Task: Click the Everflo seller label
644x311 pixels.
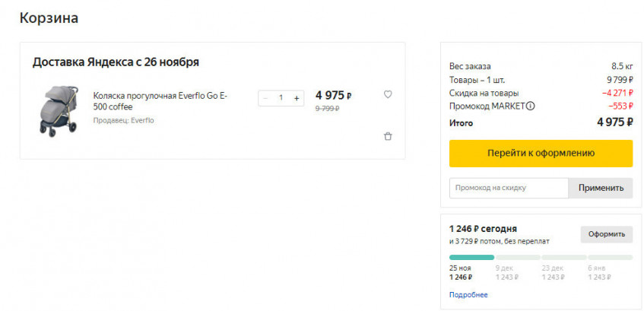Action: 123,120
